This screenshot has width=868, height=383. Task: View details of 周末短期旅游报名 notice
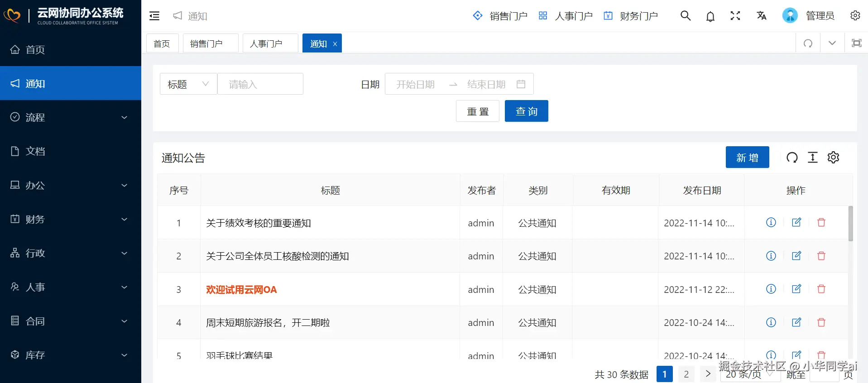tap(771, 322)
